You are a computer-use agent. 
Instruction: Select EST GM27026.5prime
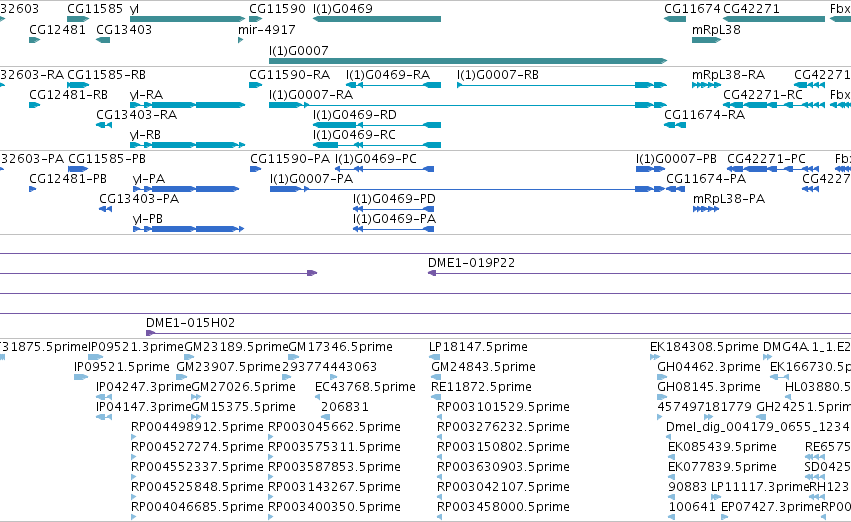pos(244,387)
